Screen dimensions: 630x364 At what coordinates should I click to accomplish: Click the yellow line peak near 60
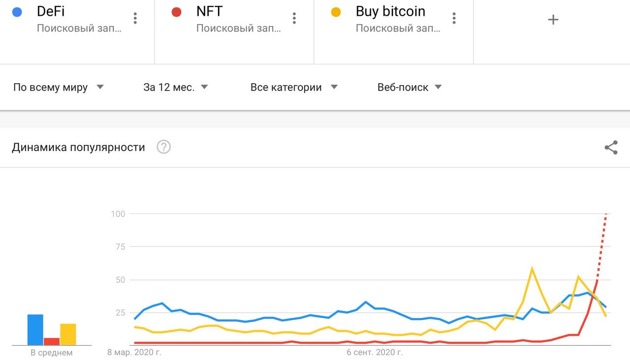point(532,269)
